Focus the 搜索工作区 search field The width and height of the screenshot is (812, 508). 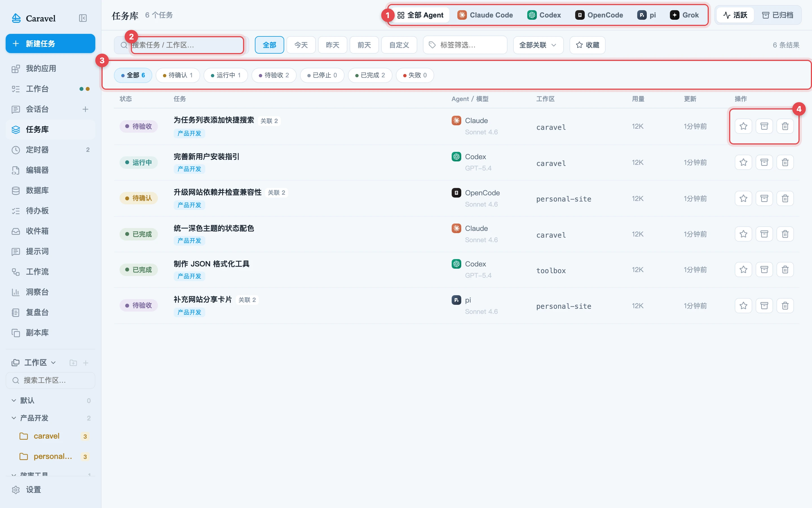[x=50, y=380]
